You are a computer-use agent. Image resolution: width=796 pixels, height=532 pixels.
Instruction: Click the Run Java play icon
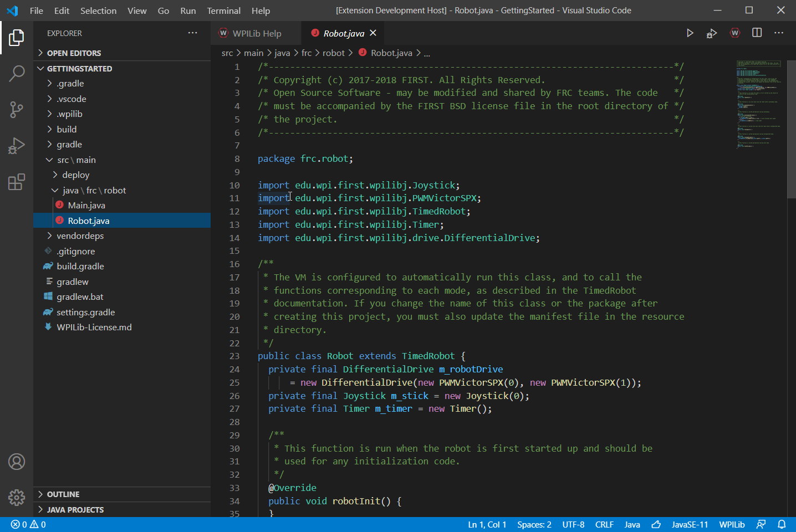(690, 33)
